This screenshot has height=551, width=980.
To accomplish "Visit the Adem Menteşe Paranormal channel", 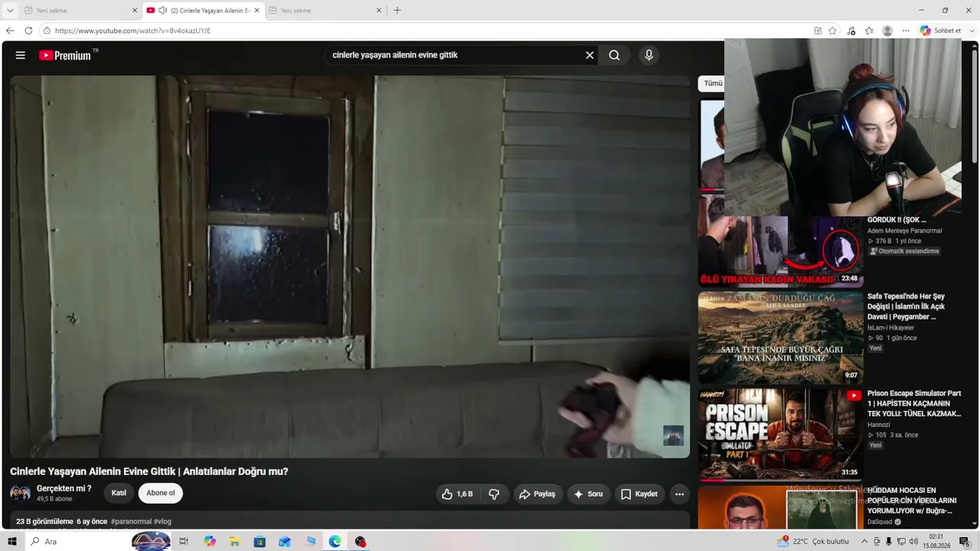I will pos(904,230).
